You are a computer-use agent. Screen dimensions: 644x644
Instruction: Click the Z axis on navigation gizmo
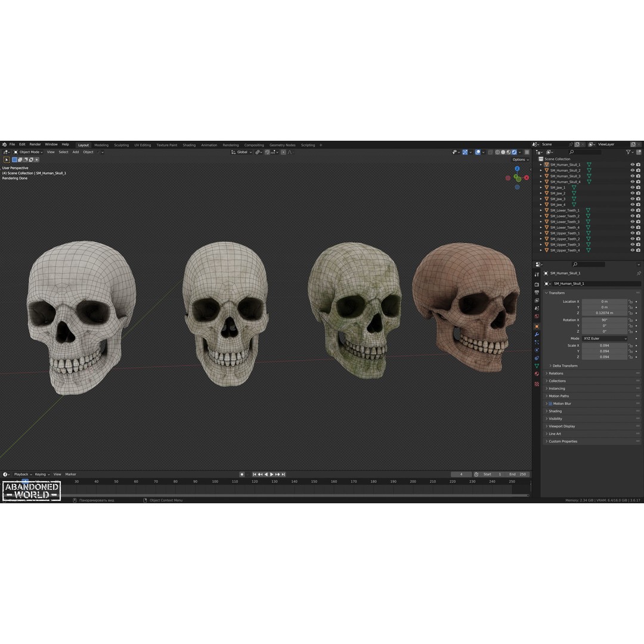(517, 169)
